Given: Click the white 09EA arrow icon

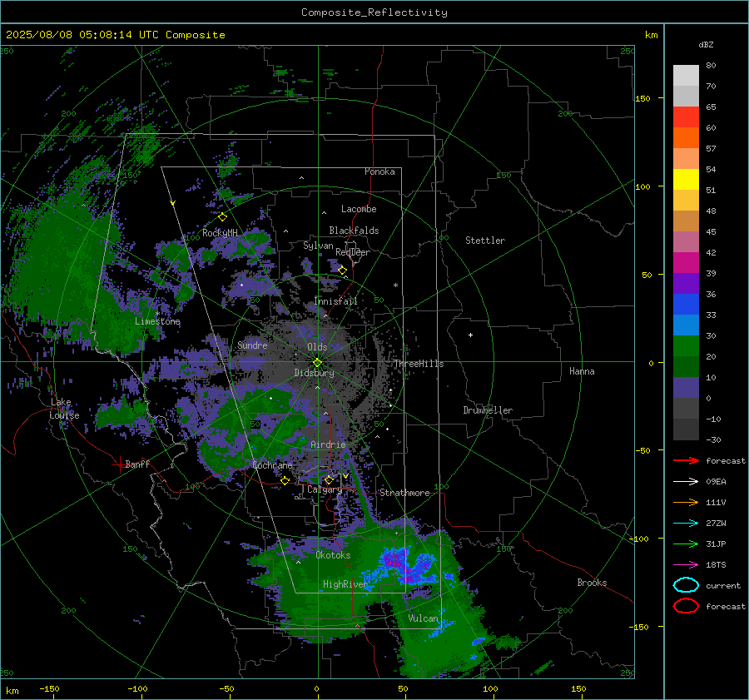Looking at the screenshot, I should (686, 482).
